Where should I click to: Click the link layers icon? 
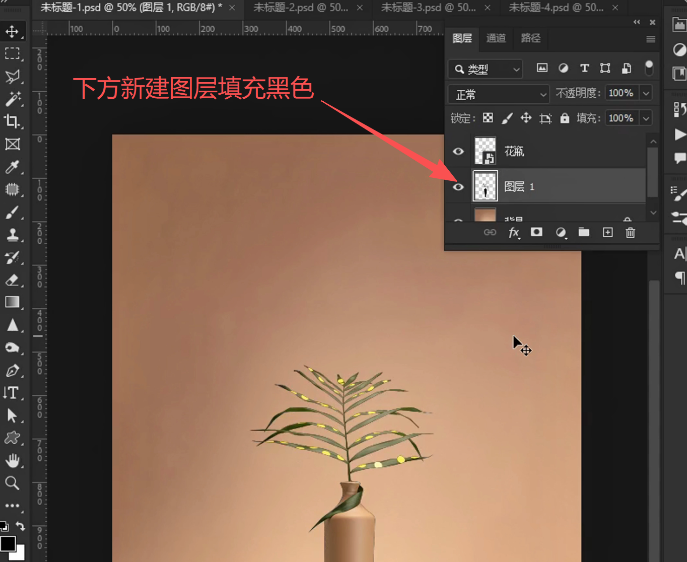pyautogui.click(x=490, y=232)
